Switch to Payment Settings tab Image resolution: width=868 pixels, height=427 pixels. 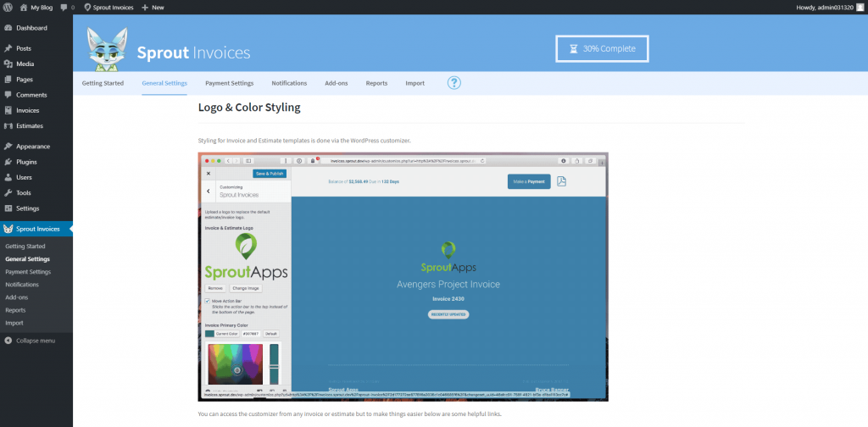tap(229, 83)
